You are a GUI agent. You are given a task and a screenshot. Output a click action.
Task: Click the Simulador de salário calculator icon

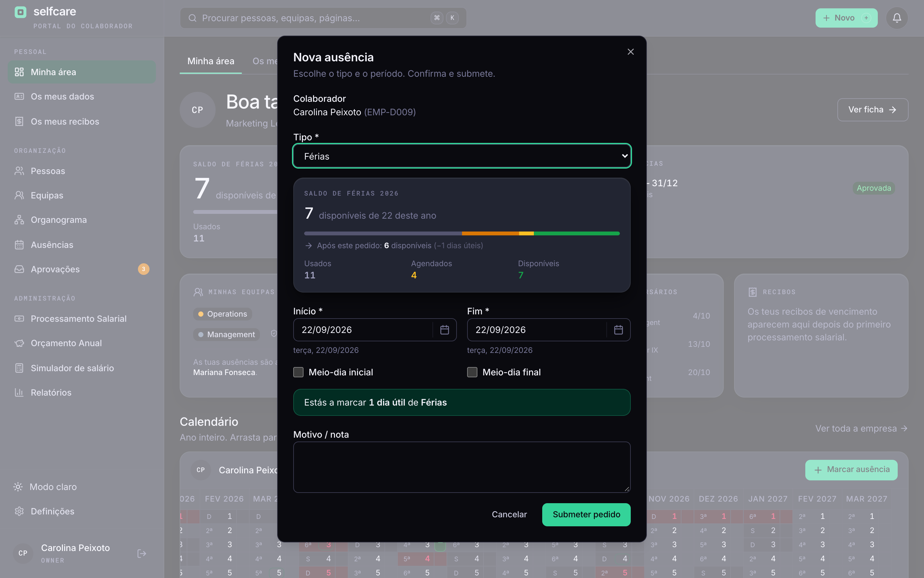click(19, 368)
